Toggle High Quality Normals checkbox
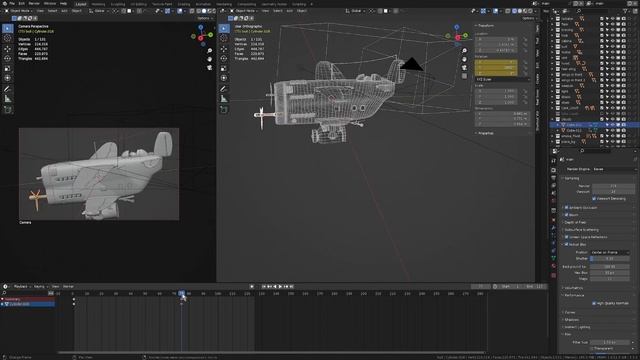The image size is (640, 360). tap(594, 303)
